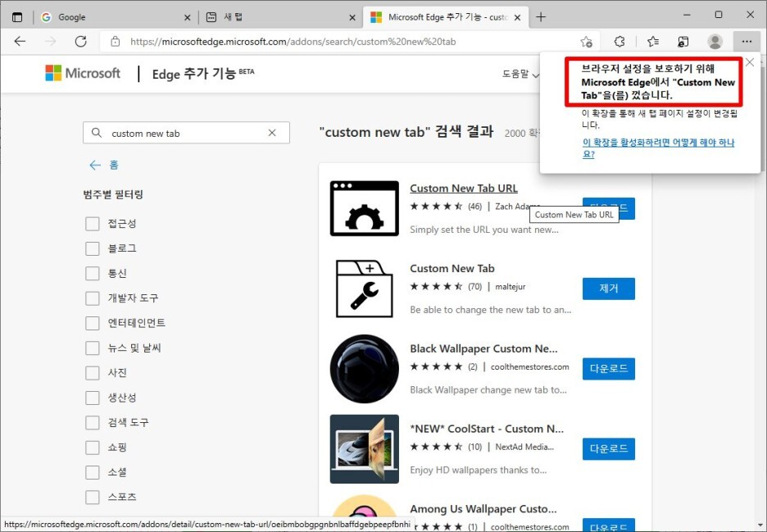This screenshot has width=767, height=532.
Task: Open CoolStart extension thumbnail
Action: [365, 449]
